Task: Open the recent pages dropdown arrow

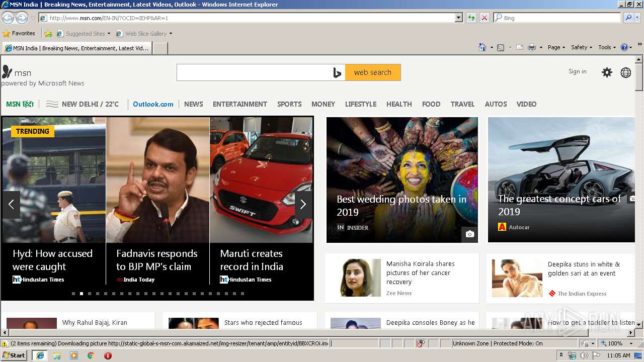Action: [33, 18]
